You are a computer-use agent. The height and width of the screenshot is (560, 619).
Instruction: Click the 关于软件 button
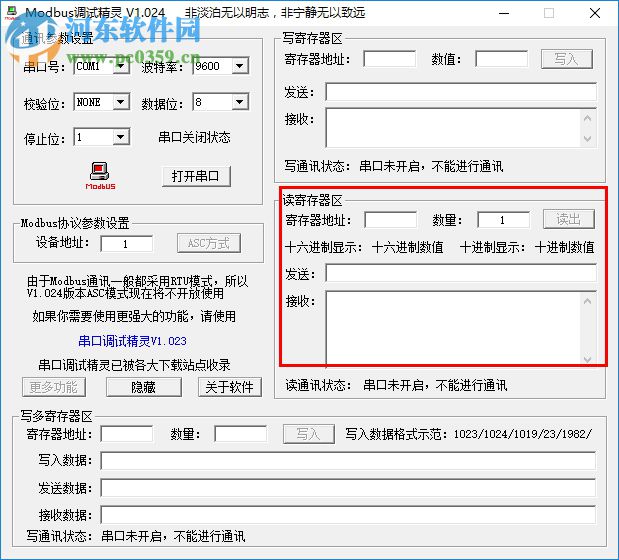coord(230,387)
